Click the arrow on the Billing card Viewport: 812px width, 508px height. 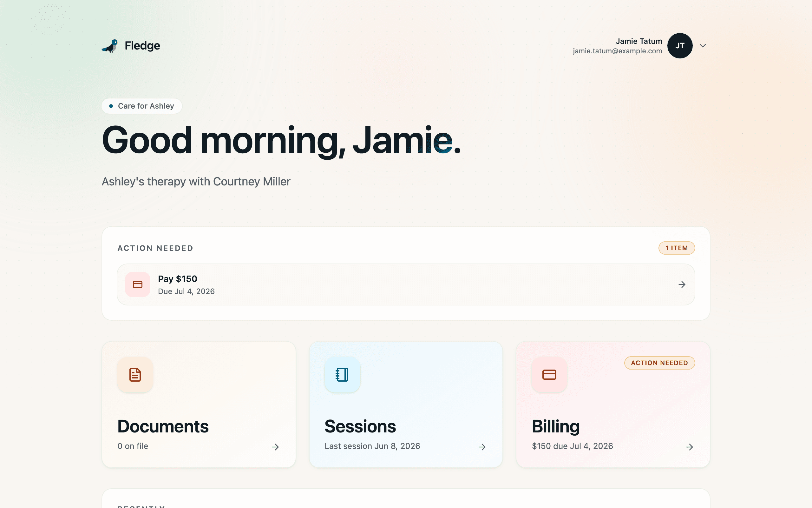pyautogui.click(x=690, y=447)
